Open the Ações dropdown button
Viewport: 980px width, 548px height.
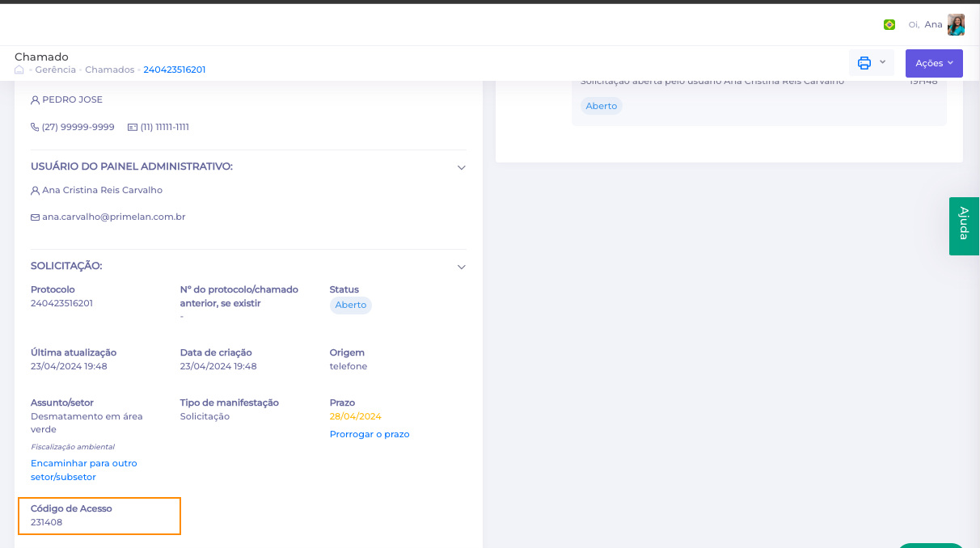coord(934,63)
